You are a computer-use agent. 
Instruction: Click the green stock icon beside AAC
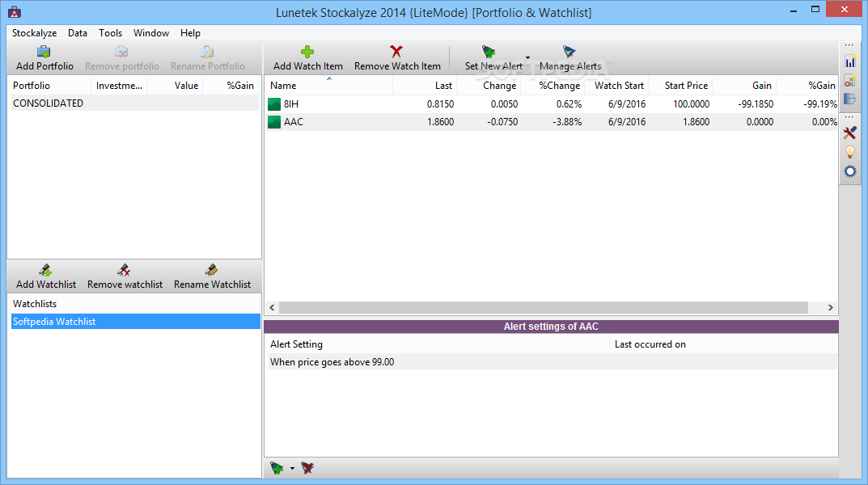pos(274,122)
